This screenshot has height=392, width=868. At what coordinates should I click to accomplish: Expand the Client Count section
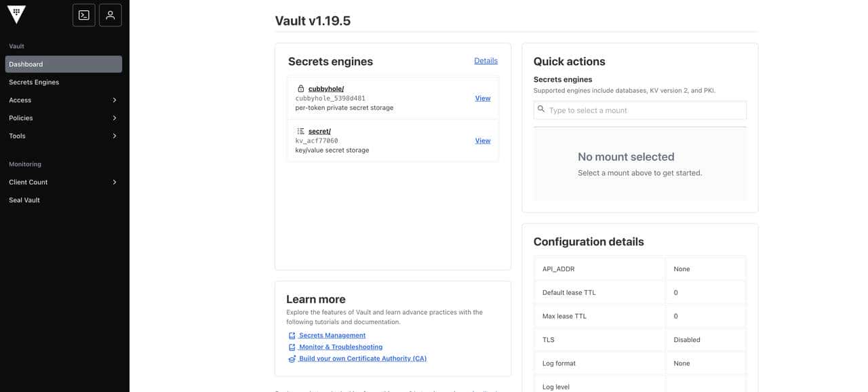pyautogui.click(x=114, y=182)
